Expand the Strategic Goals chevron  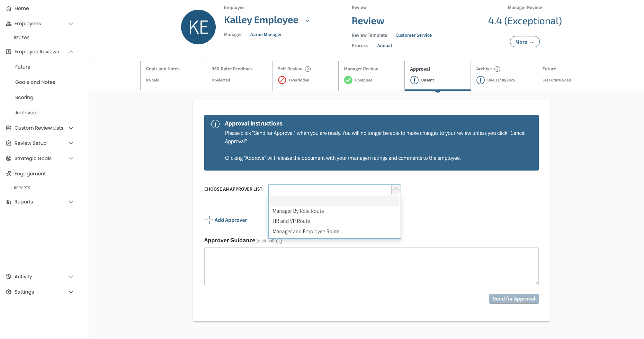click(71, 158)
